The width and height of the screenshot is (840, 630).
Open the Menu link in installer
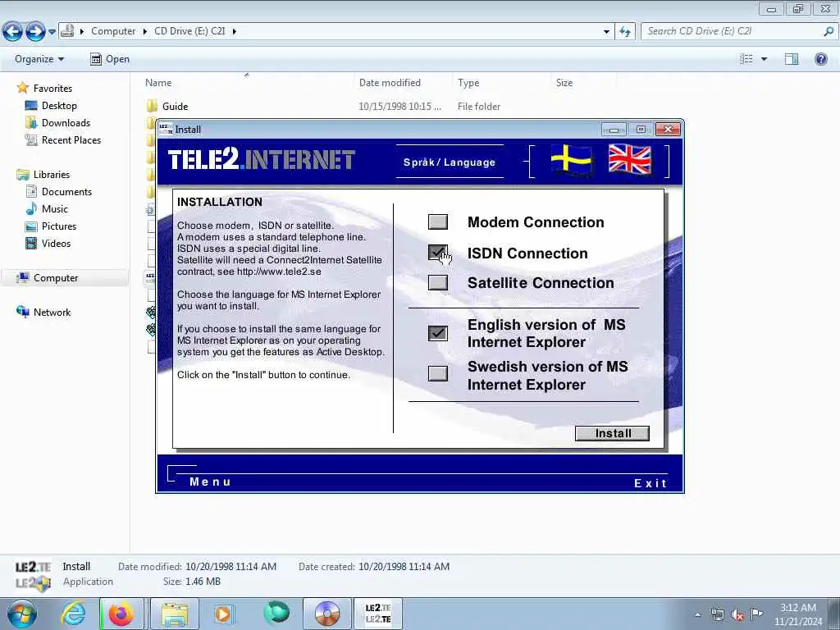click(x=210, y=482)
